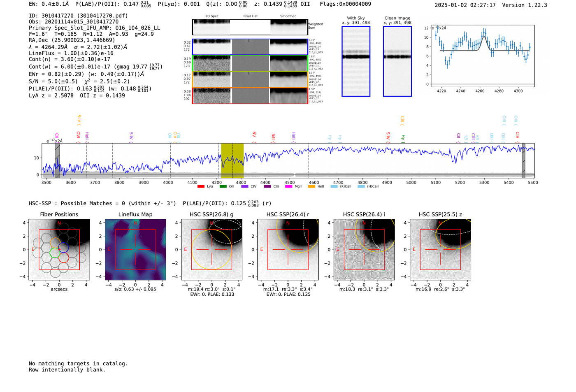
Task: Click the Flags:0x00004009 text
Action: point(346,4)
